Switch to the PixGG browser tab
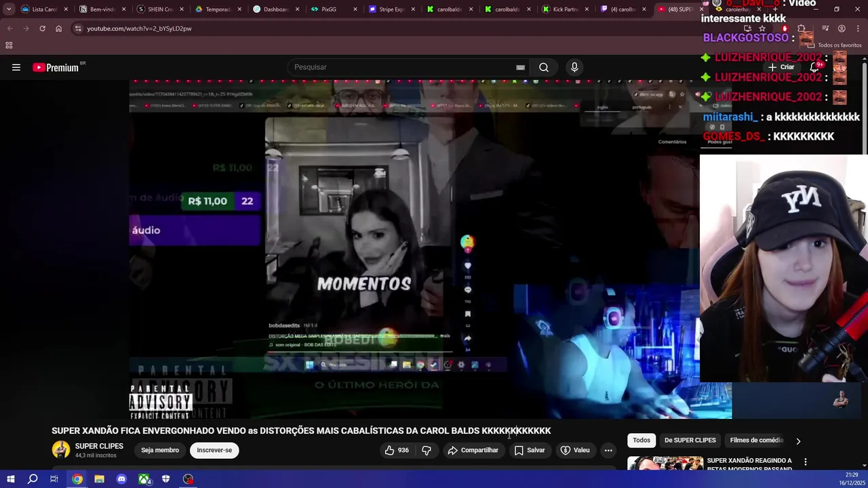 [334, 9]
